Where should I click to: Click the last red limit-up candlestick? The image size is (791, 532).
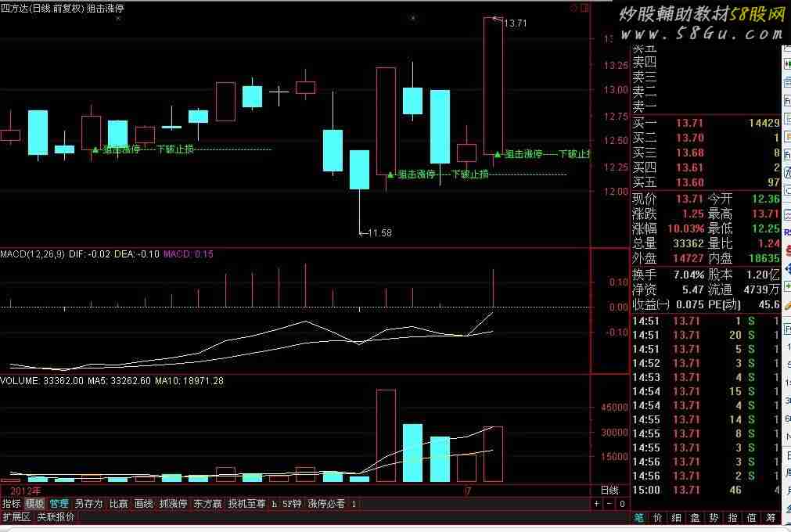coord(493,86)
